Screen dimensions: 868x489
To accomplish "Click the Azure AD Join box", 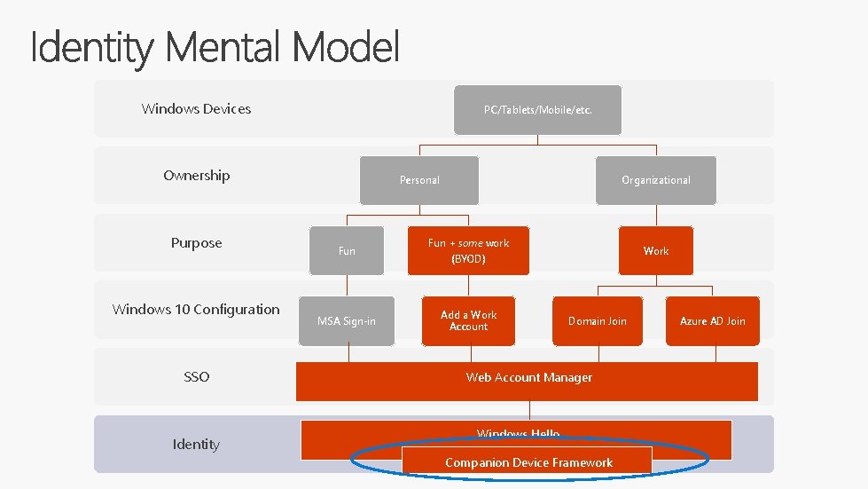I will pos(713,320).
